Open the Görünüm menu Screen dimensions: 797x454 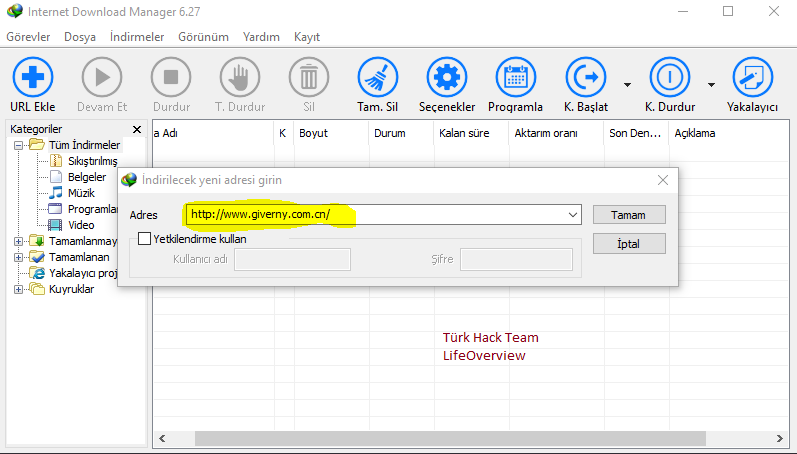[203, 37]
